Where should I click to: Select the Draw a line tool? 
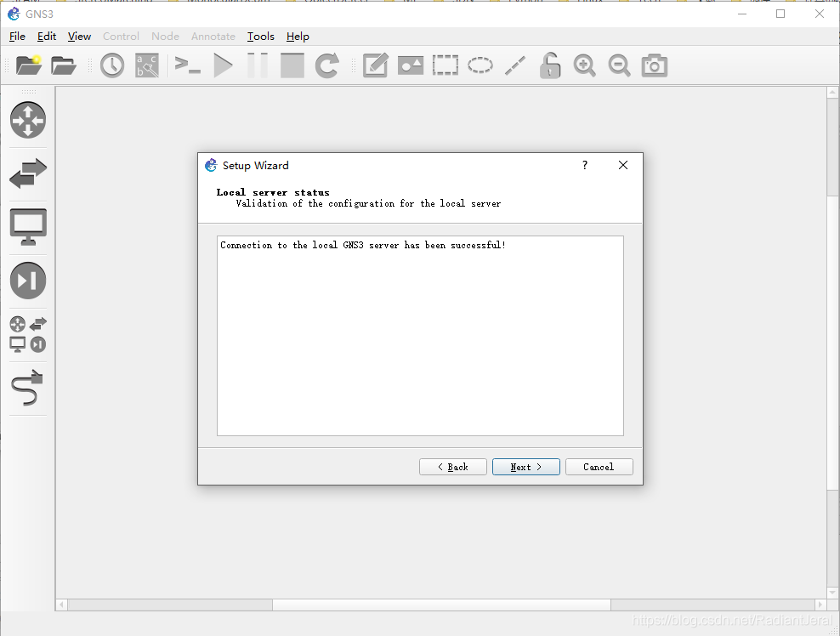515,65
